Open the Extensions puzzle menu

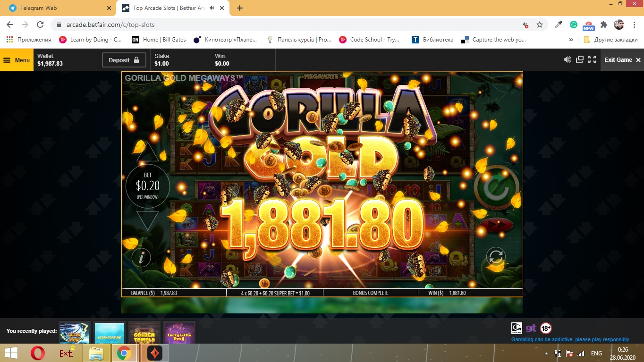coord(604,25)
